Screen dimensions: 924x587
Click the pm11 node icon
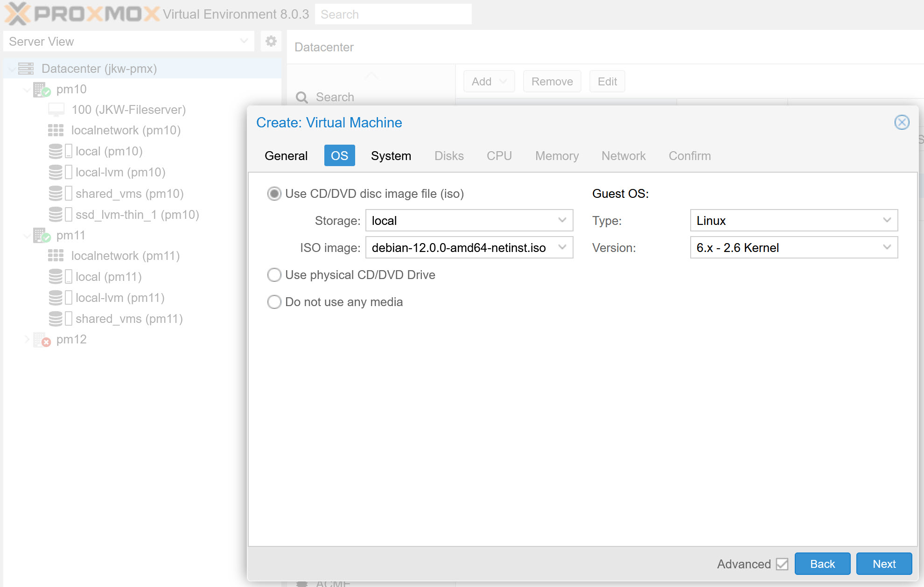click(x=38, y=236)
